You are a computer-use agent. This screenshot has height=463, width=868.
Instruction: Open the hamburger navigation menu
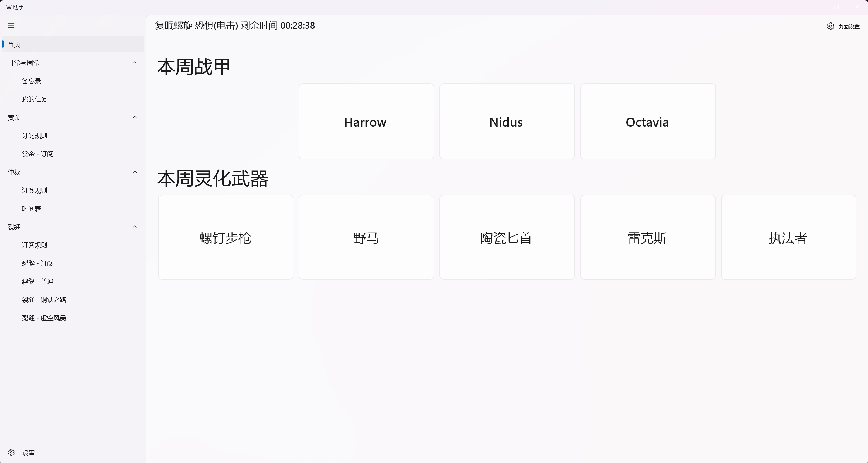point(11,26)
